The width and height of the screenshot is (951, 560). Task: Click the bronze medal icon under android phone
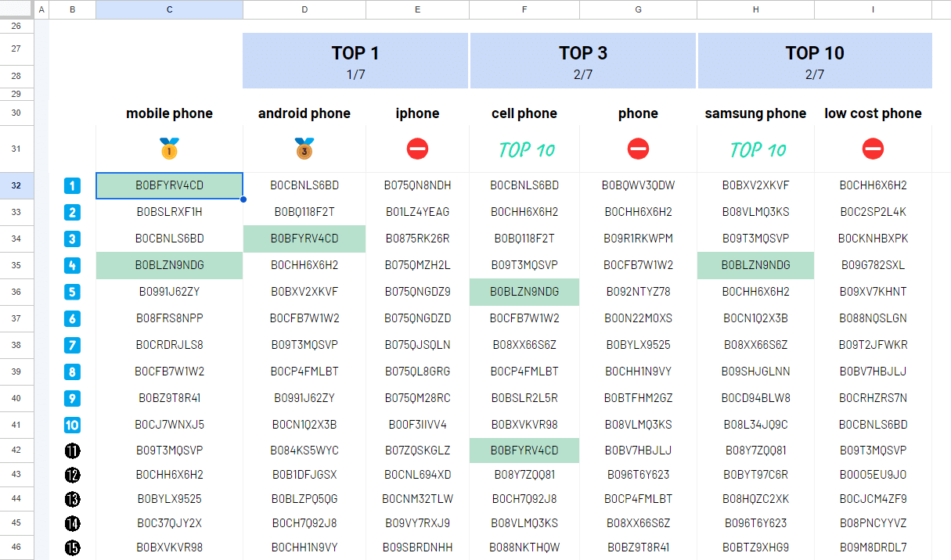click(304, 148)
